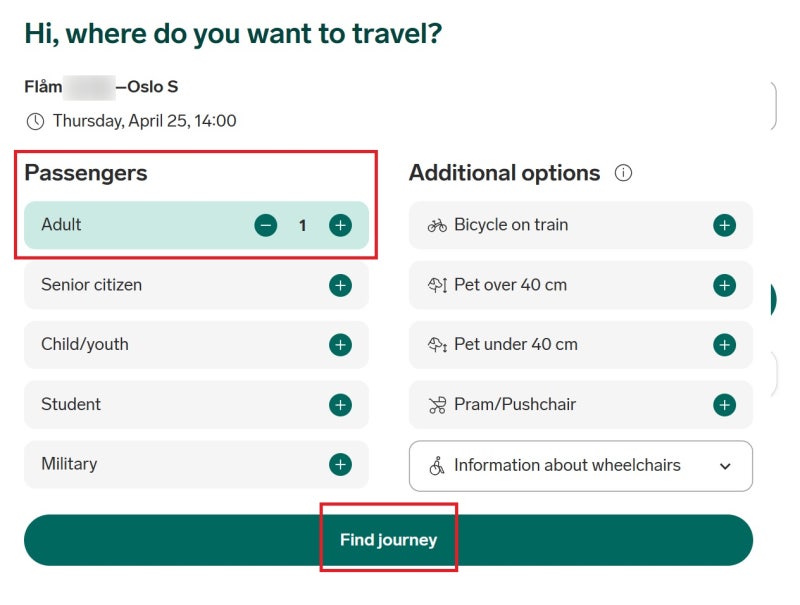800x605 pixels.
Task: Click the bicycle icon
Action: pyautogui.click(x=437, y=225)
